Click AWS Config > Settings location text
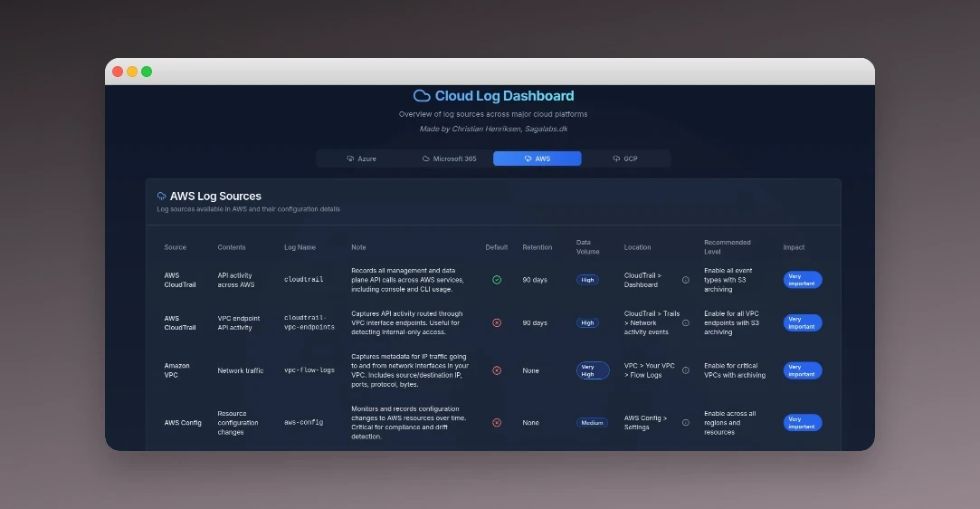Screen dimensions: 980x509 645,423
